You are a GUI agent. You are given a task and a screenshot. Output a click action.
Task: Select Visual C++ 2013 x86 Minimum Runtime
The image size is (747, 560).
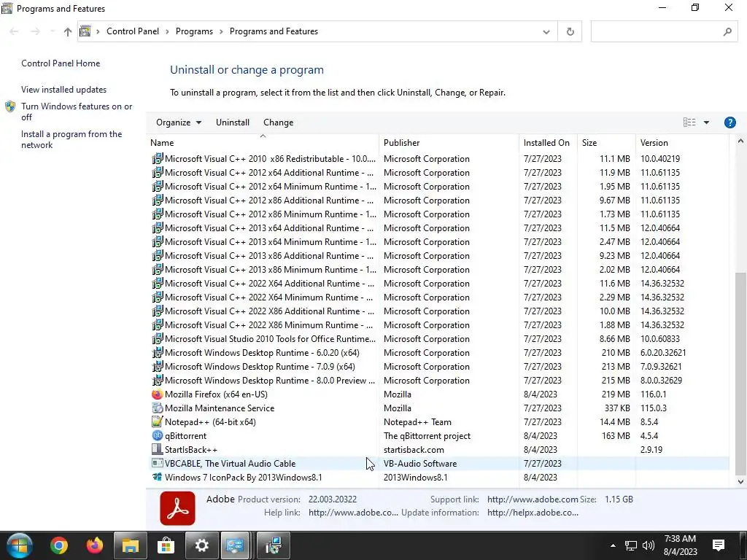438,270
